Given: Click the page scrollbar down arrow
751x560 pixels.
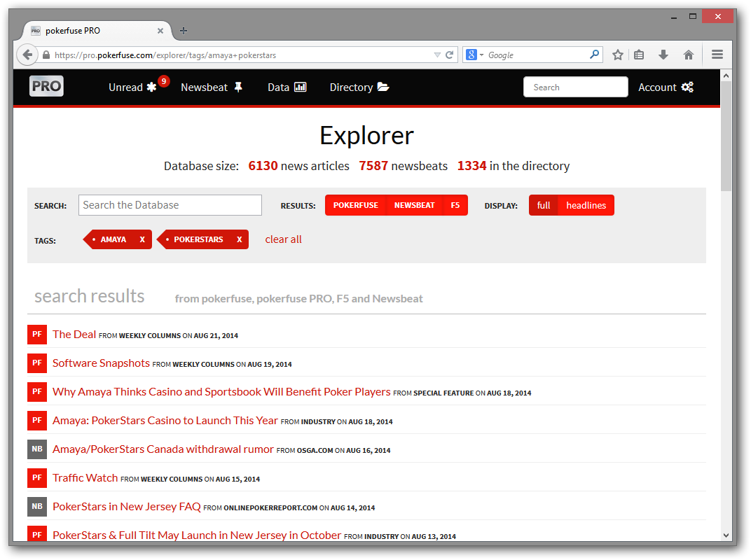Looking at the screenshot, I should 726,535.
